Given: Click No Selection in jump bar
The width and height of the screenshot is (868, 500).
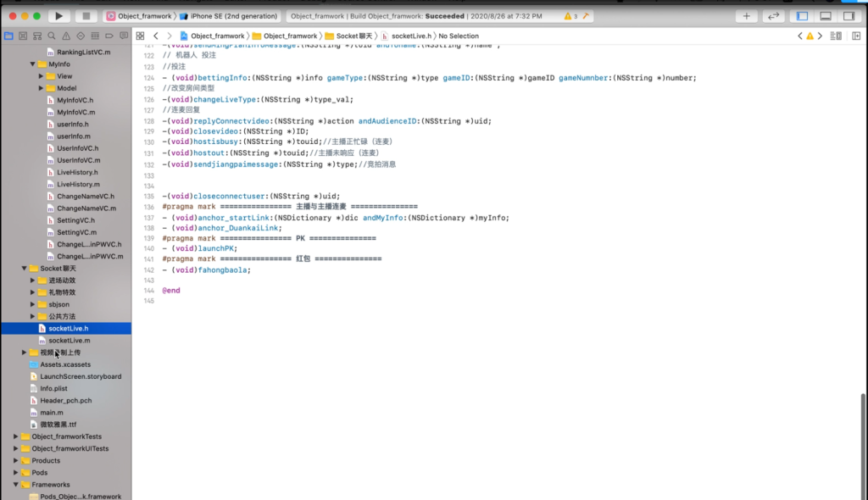Looking at the screenshot, I should (459, 36).
